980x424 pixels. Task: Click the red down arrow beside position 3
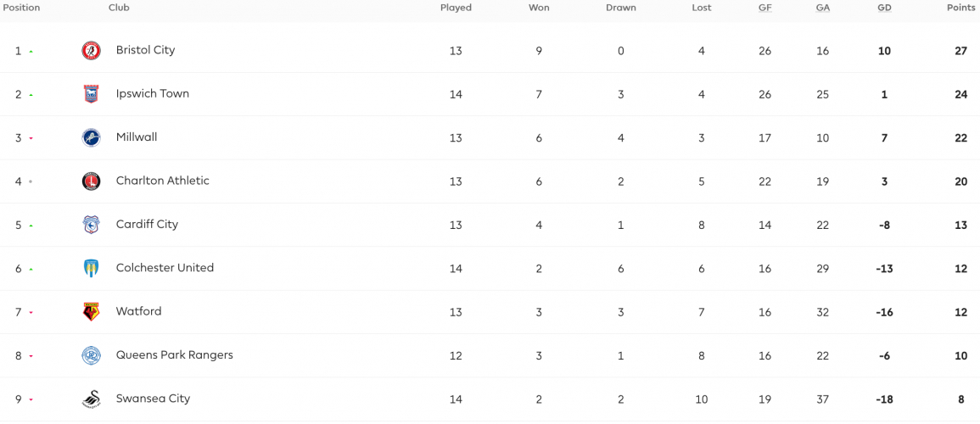tap(31, 138)
